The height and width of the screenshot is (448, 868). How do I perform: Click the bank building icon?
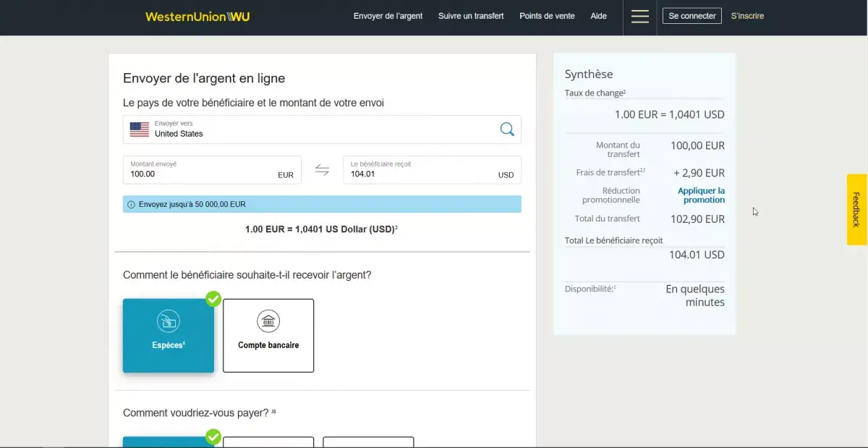click(x=268, y=321)
